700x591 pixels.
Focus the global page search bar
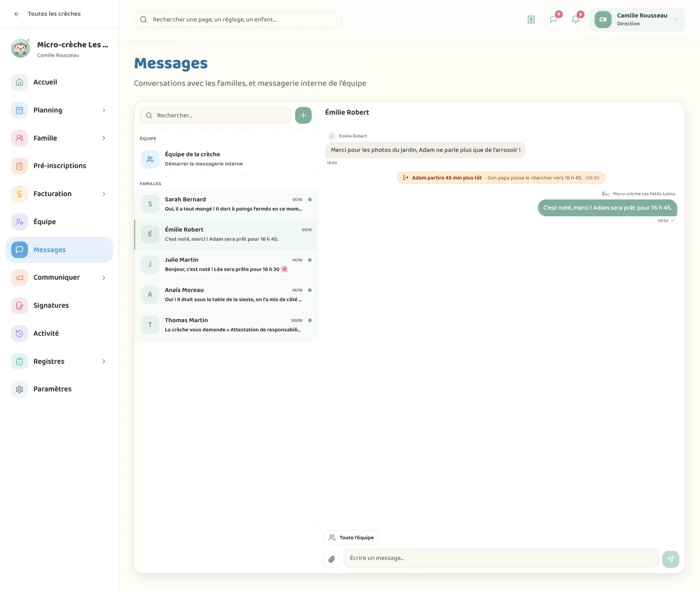point(238,20)
